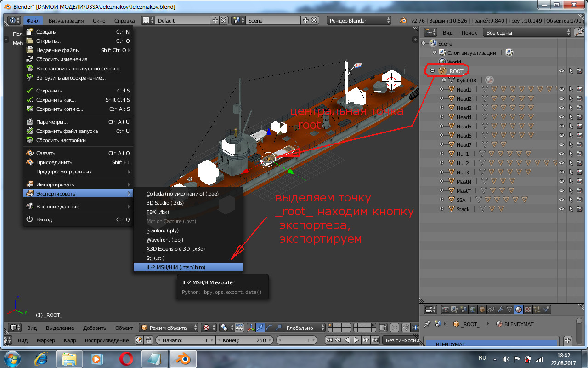This screenshot has height=368, width=588.
Task: Choose FBX (.fbx) export option
Action: pyautogui.click(x=188, y=212)
